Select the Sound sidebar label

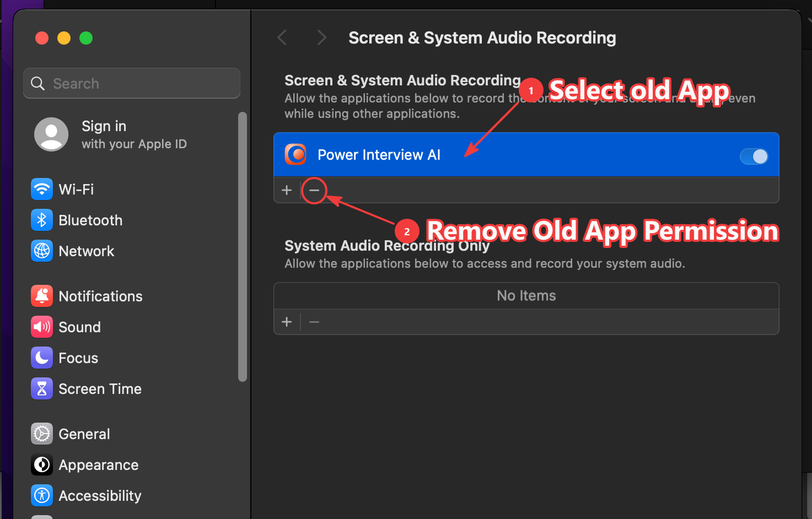point(79,327)
